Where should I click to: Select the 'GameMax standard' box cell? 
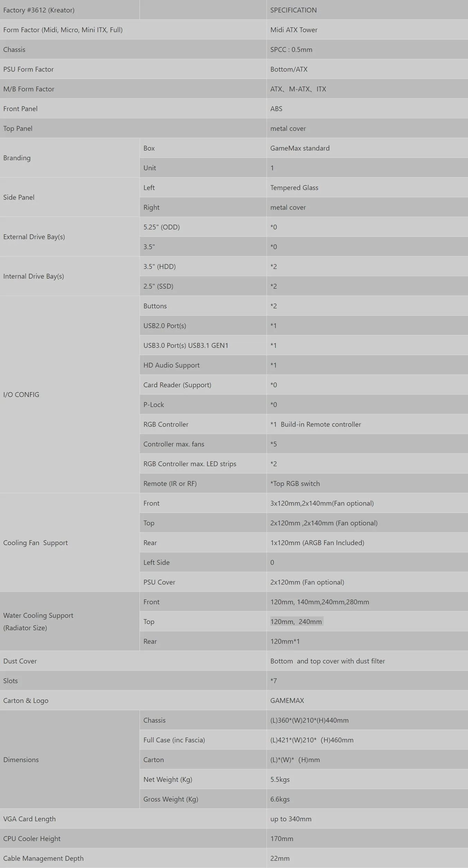(367, 148)
